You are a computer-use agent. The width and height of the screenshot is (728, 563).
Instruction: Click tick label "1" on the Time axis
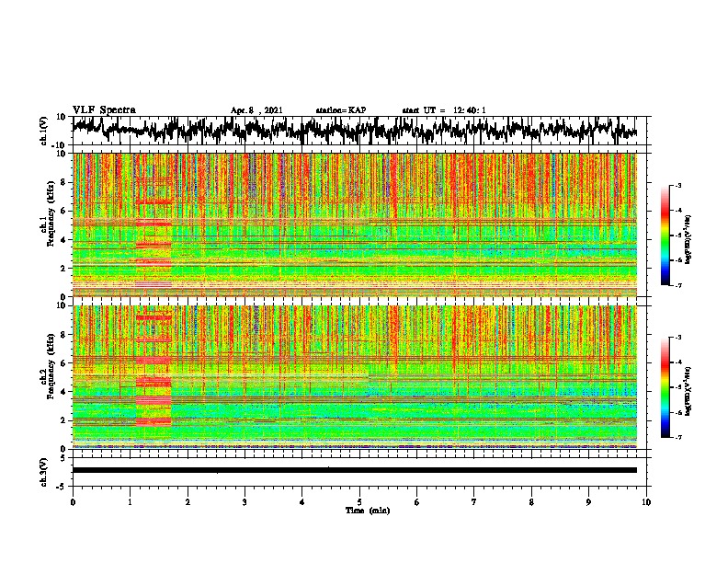click(x=131, y=502)
